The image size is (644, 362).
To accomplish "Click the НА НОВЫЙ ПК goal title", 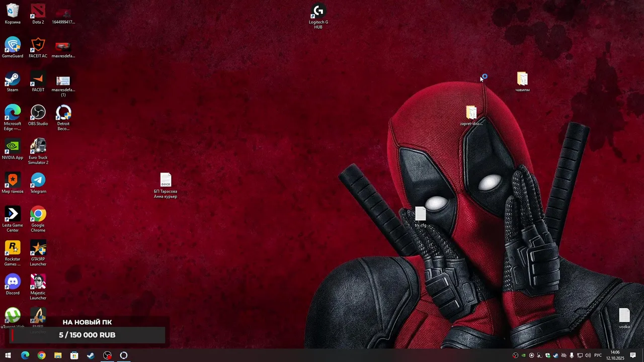I will coord(87,322).
